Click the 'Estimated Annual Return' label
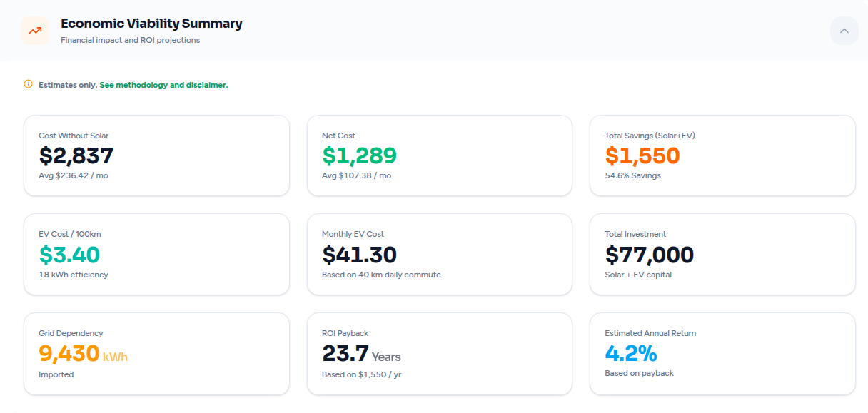The image size is (868, 413). tap(650, 333)
